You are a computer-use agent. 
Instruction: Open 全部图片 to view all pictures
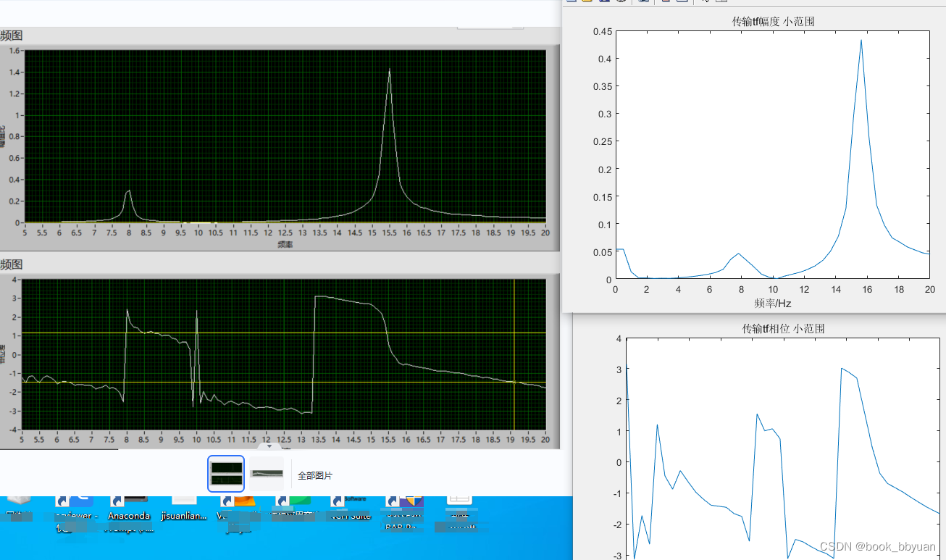315,475
